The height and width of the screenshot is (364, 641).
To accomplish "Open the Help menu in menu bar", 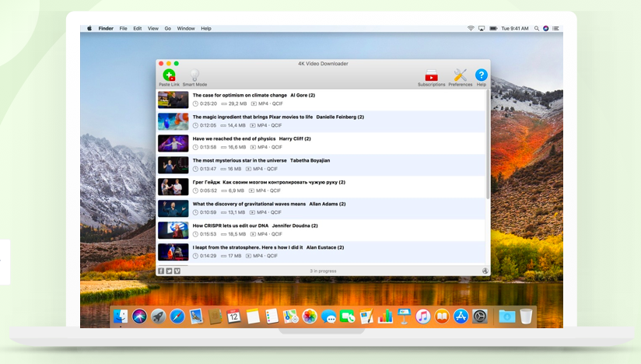I will (206, 29).
